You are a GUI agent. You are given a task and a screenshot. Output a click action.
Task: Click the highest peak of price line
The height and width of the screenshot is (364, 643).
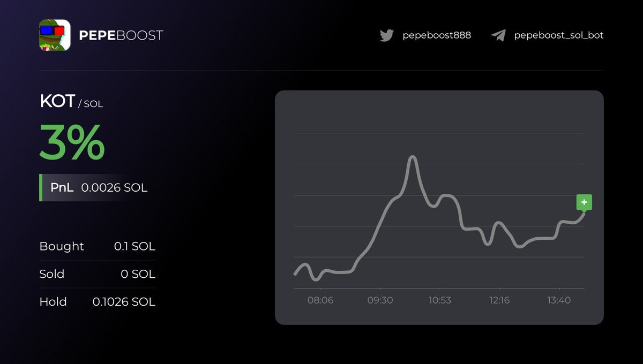[x=412, y=157]
